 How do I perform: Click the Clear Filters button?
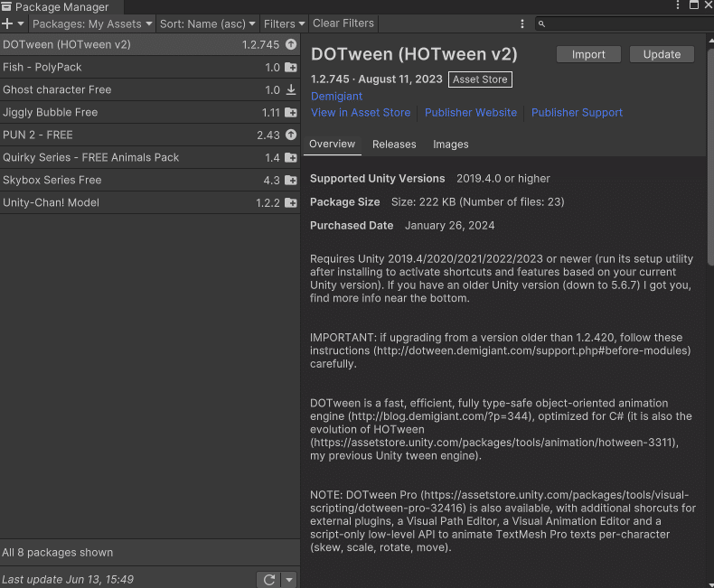[343, 23]
